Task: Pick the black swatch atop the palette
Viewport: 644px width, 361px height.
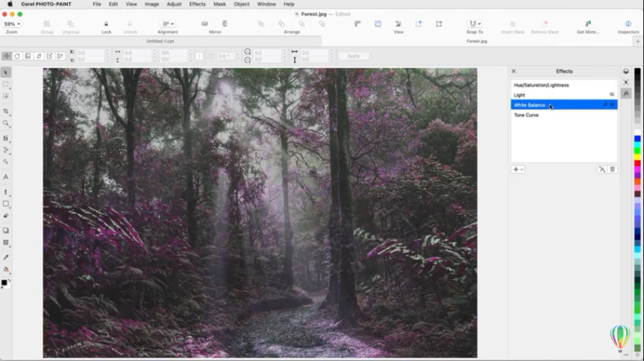Action: [x=637, y=72]
